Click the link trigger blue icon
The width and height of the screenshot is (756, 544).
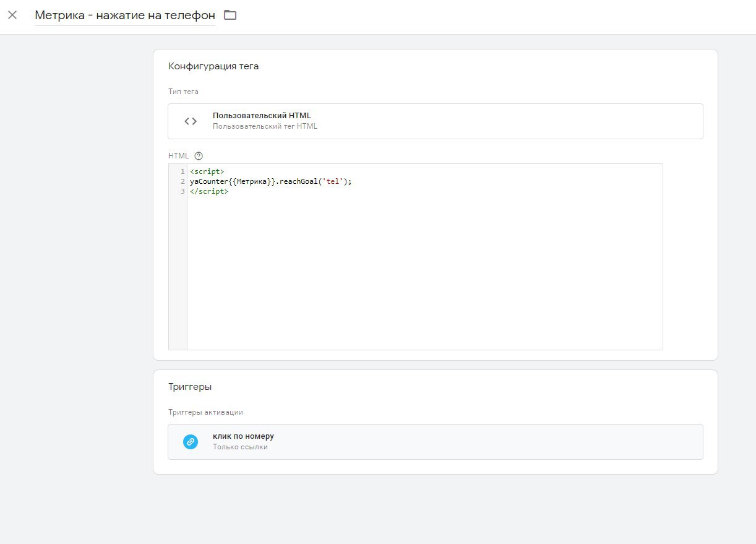(191, 442)
